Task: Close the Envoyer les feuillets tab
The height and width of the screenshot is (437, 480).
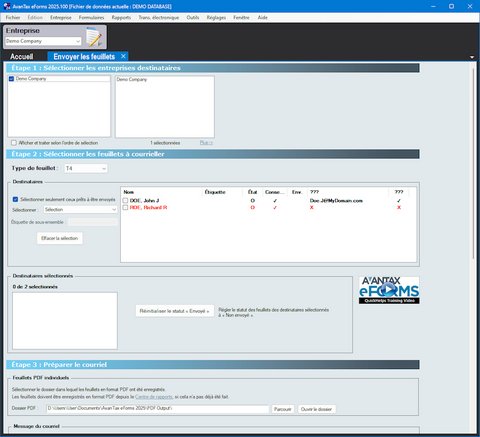Action: pos(123,56)
